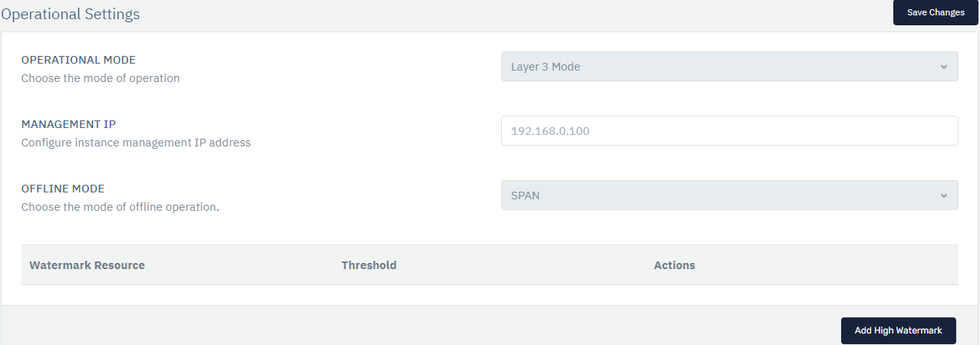
Task: Expand the Operational Mode chevron arrow
Action: (x=944, y=67)
